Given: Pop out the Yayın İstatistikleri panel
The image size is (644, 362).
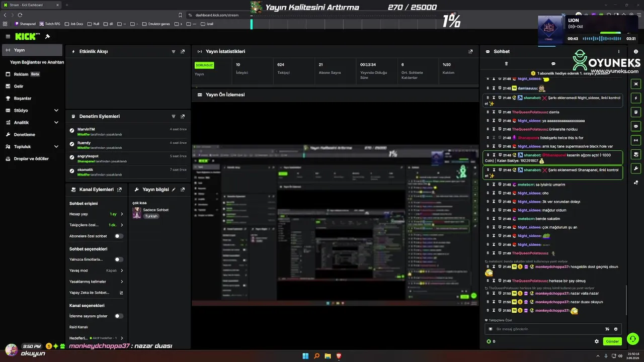Looking at the screenshot, I should point(470,52).
